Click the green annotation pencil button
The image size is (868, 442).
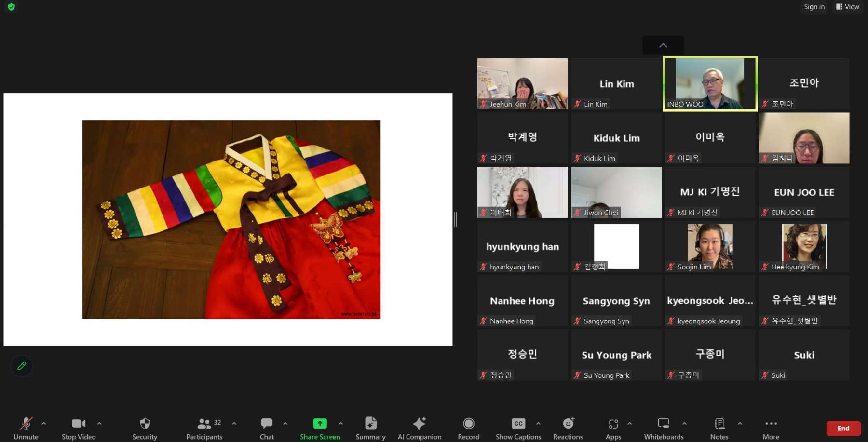click(22, 366)
